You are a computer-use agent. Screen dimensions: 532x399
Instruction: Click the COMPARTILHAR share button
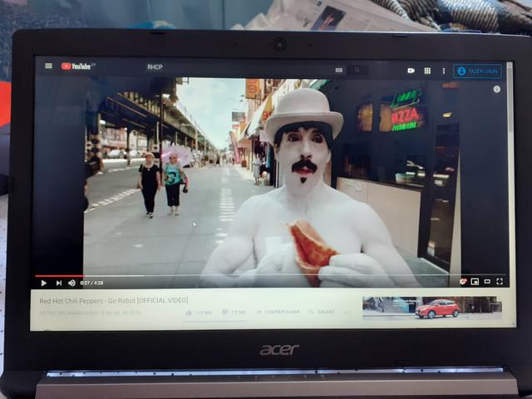[x=278, y=312]
